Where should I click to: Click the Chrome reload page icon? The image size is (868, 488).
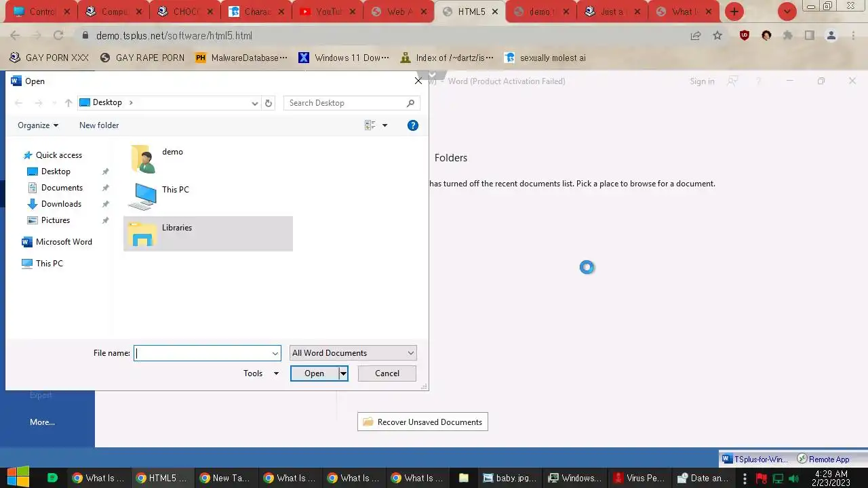[x=58, y=35]
